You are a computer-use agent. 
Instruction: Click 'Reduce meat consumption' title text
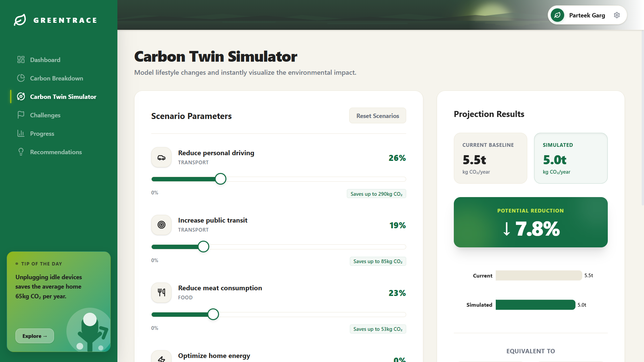point(220,288)
